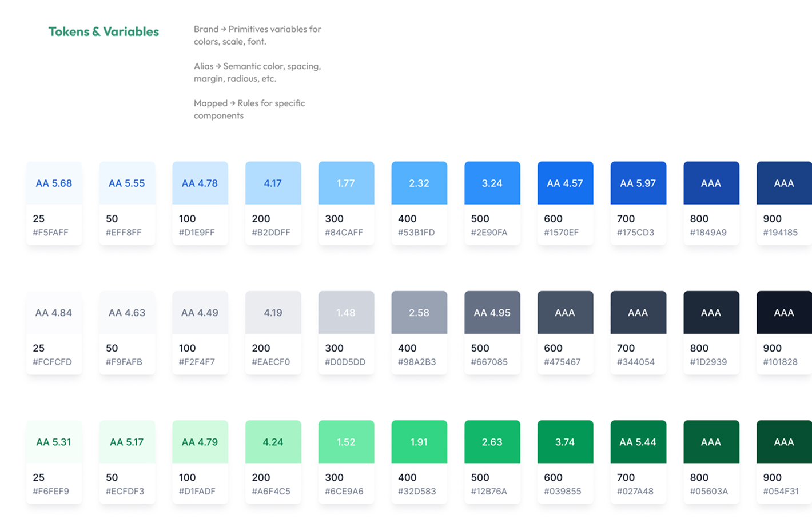
Task: Click the green 900 swatch #054F31
Action: coord(783,442)
